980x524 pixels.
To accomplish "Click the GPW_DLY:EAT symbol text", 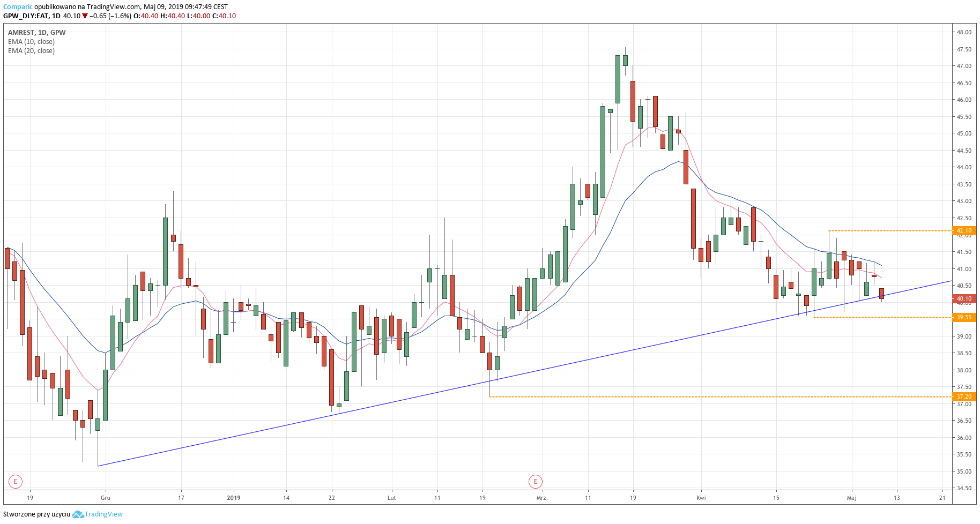I will 26,16.
